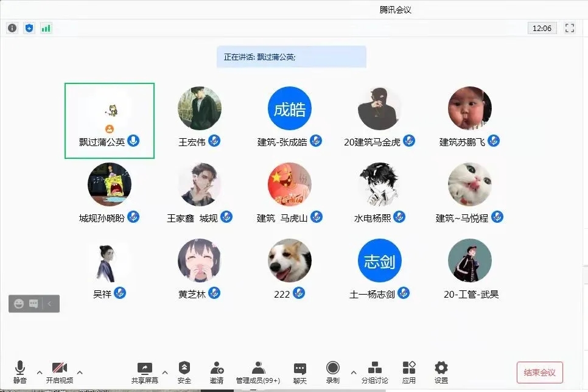Start 录制 recording the meeting
Image resolution: width=588 pixels, height=392 pixels.
(x=333, y=372)
